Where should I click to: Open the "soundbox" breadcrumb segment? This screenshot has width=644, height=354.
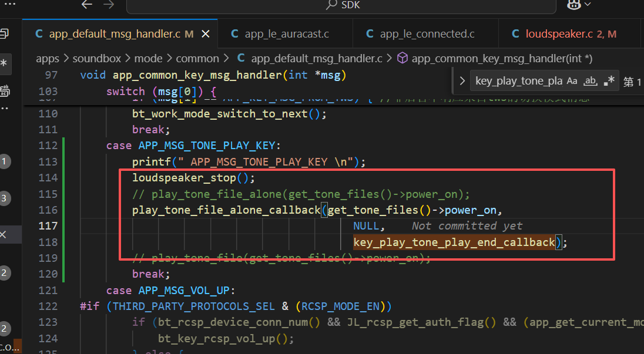96,59
